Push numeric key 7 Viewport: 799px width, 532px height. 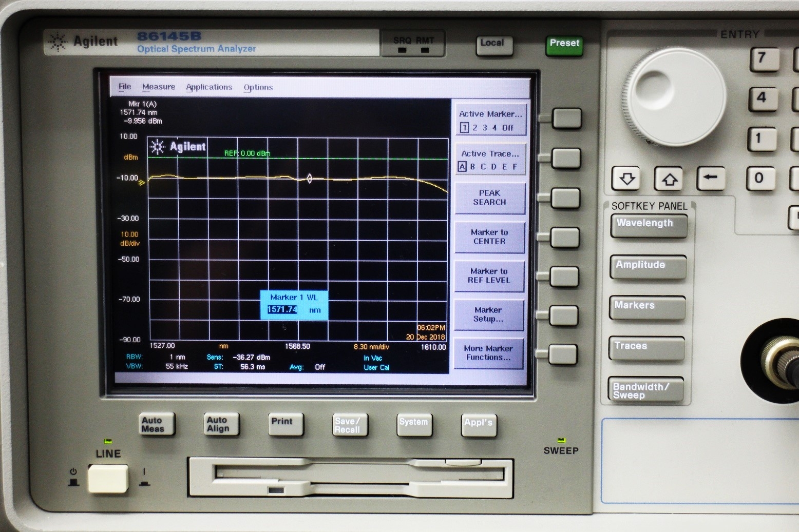click(x=764, y=58)
